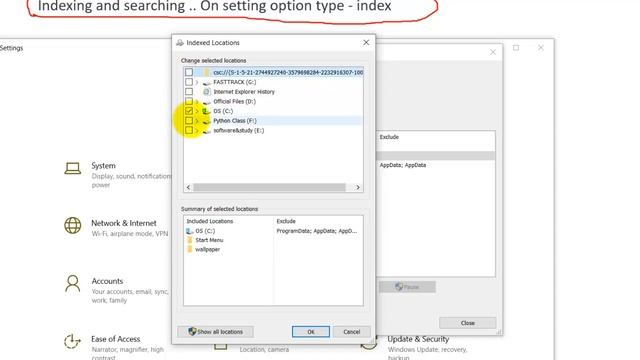Check the Python Class (F:) checkbox

(189, 121)
